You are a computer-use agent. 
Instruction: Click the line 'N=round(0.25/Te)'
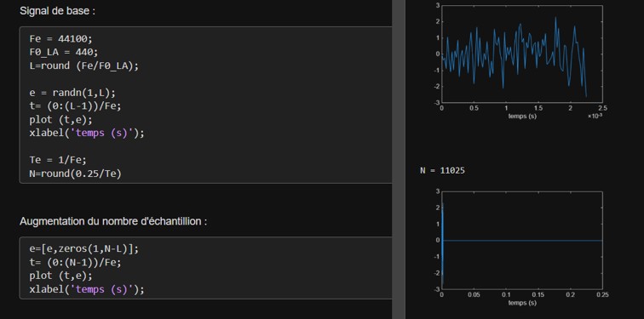click(x=76, y=174)
